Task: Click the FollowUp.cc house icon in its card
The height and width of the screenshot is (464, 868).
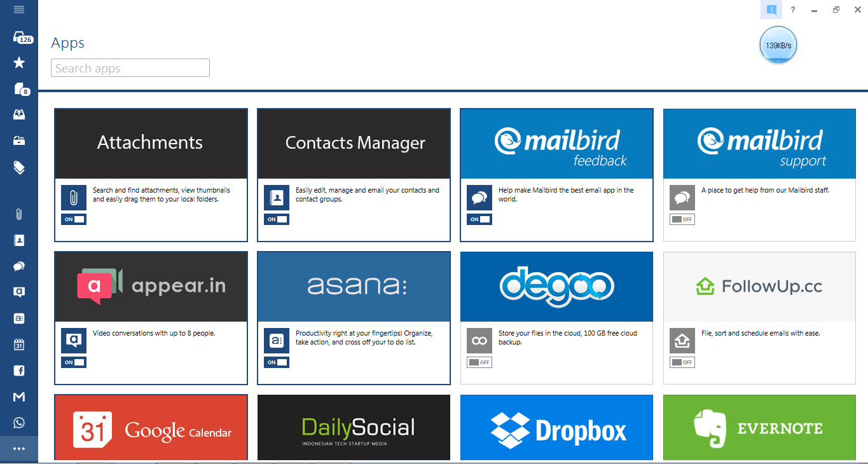Action: pos(682,341)
